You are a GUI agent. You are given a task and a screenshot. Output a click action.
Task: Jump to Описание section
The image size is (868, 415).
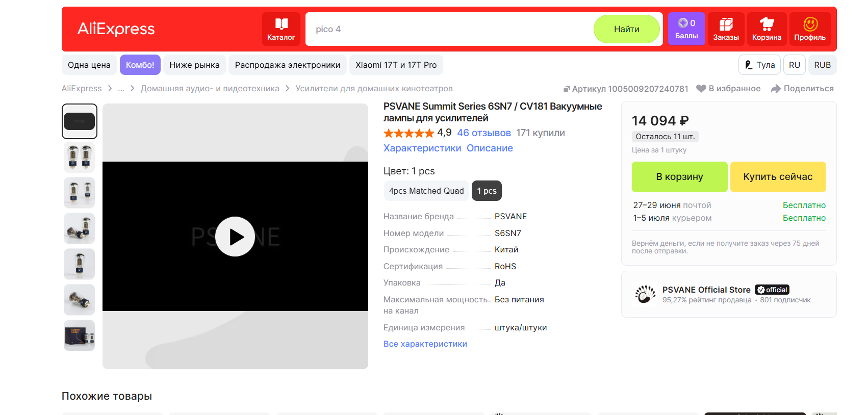pos(490,148)
